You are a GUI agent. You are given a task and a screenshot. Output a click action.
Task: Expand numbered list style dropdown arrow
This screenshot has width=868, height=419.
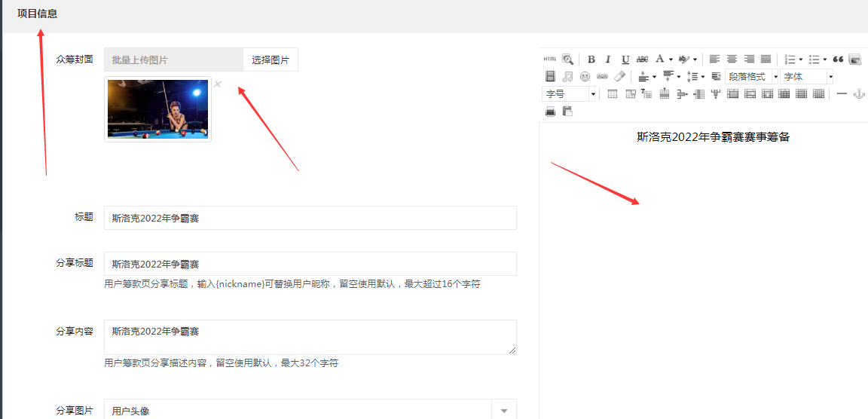[800, 60]
